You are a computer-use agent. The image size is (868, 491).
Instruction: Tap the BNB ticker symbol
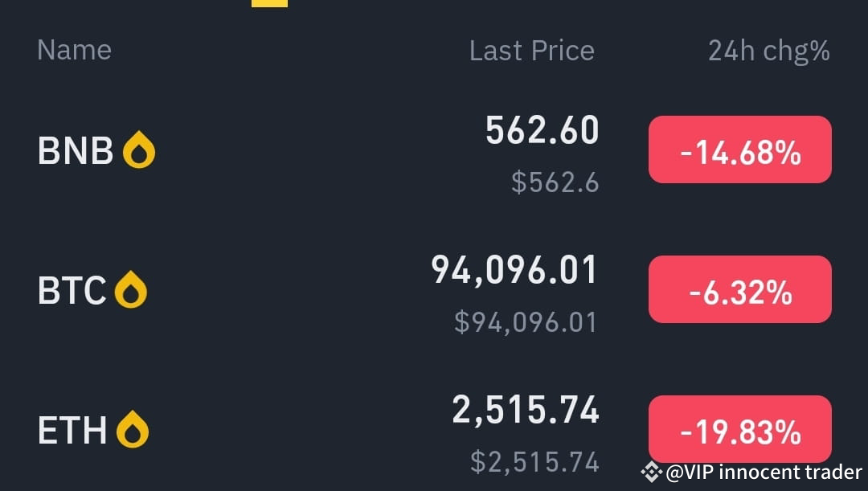pyautogui.click(x=74, y=149)
